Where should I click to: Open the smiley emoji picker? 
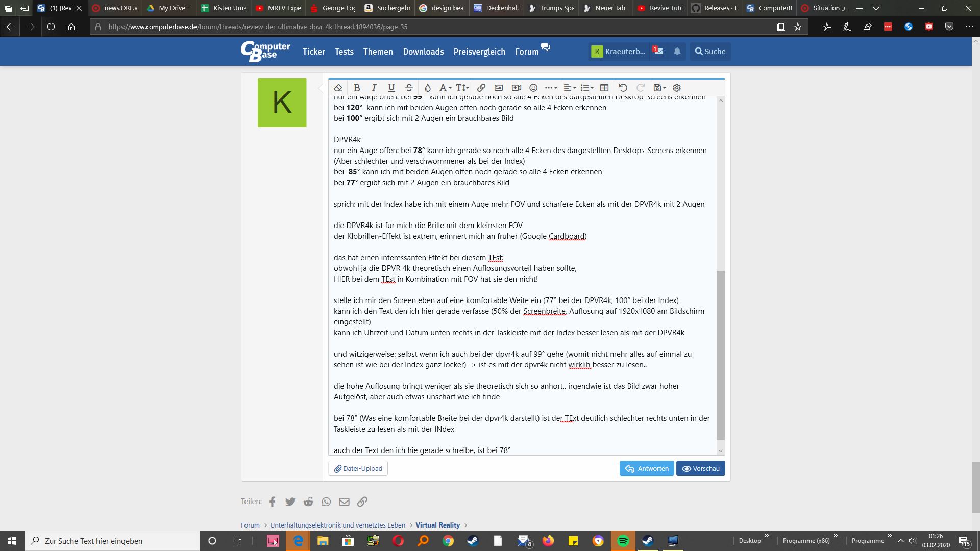[x=533, y=88]
